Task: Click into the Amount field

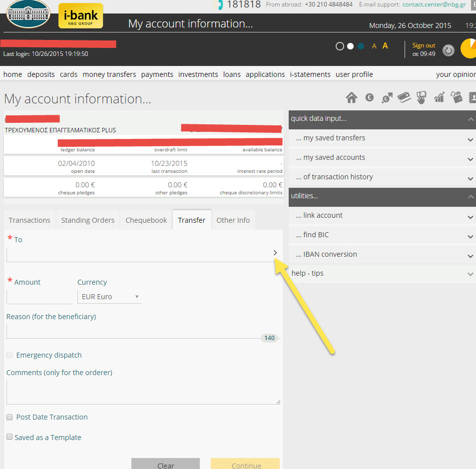Action: pyautogui.click(x=39, y=297)
